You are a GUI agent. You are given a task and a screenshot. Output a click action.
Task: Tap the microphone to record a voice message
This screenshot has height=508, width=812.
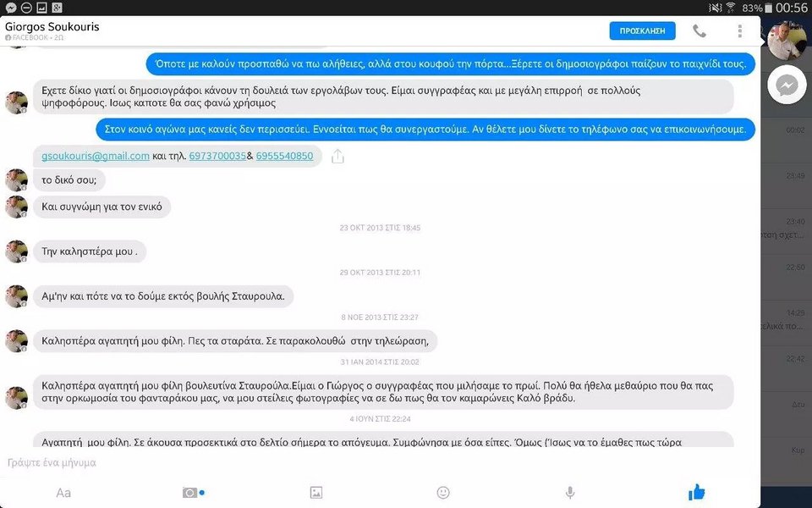569,492
